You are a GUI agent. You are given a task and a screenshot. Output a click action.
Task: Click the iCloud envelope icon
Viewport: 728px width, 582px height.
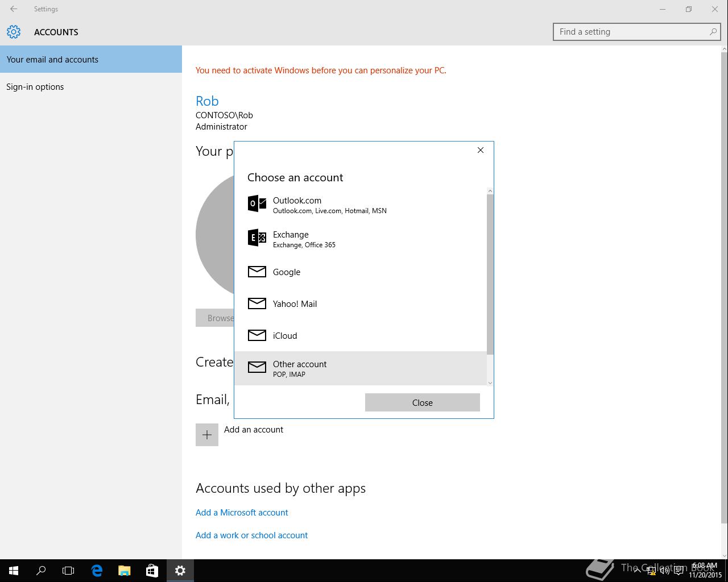[257, 335]
